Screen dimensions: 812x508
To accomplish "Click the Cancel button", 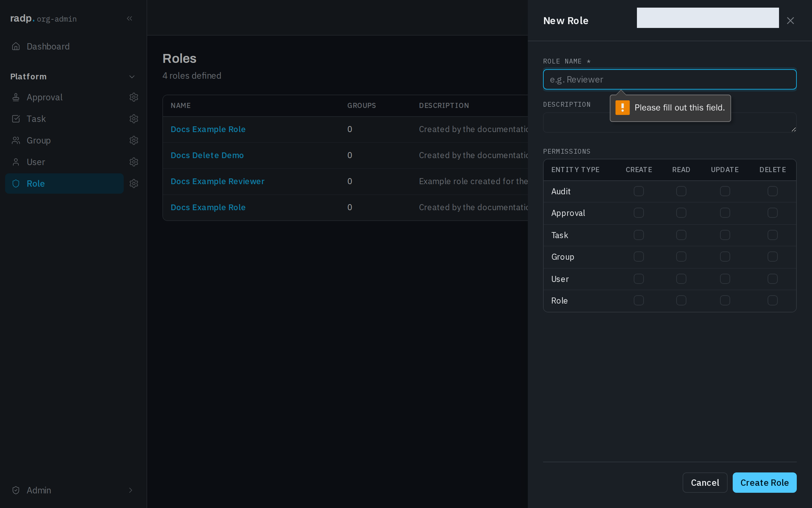I will point(705,483).
